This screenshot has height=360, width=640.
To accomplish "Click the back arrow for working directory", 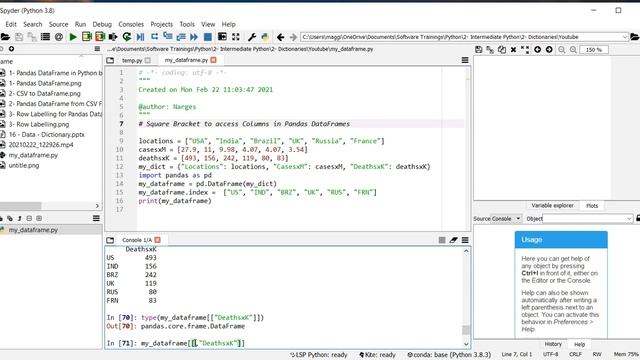I will 280,37.
